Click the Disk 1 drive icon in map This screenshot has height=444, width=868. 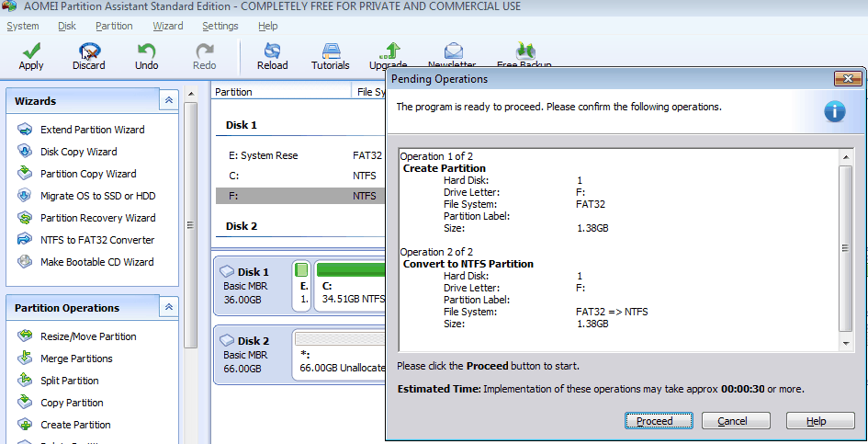point(227,271)
